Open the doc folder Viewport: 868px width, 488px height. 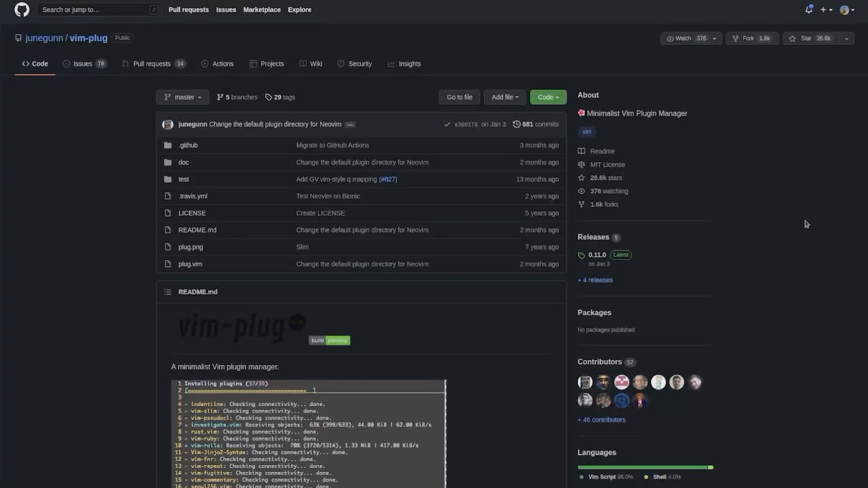click(184, 162)
